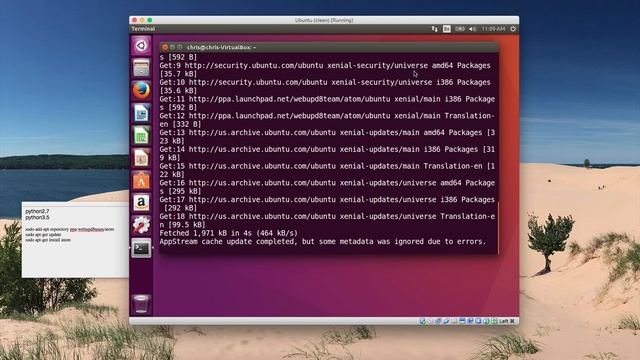Open the Trash at launcher bottom

[141, 304]
